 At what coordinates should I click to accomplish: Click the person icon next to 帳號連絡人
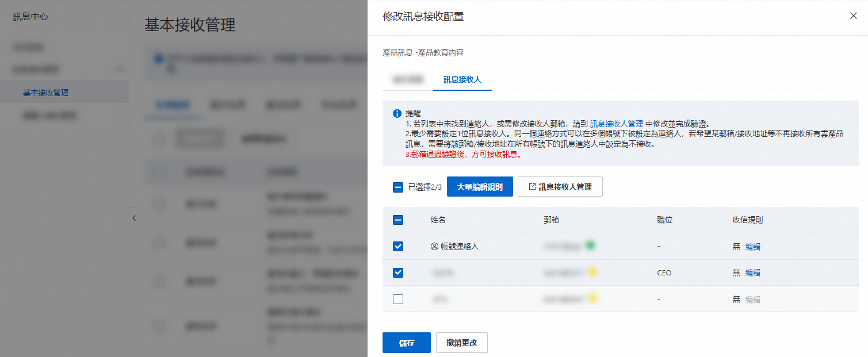(x=434, y=246)
